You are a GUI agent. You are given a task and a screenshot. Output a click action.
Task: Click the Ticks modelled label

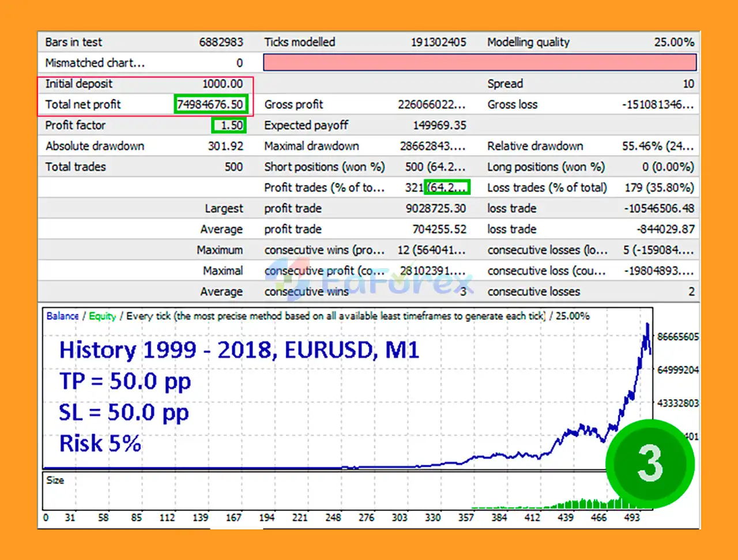[299, 42]
